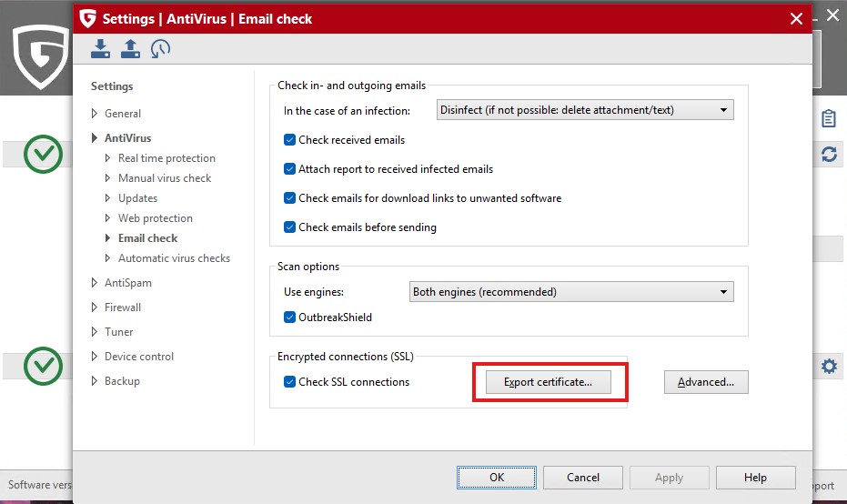
Task: Click the reset settings clock-arrow icon
Action: [160, 48]
